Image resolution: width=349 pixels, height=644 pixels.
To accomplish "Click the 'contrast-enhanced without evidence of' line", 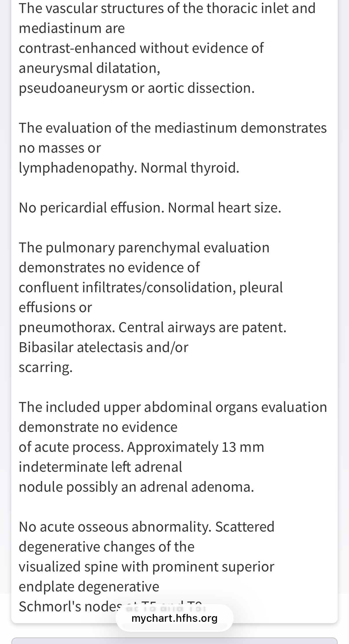I will click(141, 48).
